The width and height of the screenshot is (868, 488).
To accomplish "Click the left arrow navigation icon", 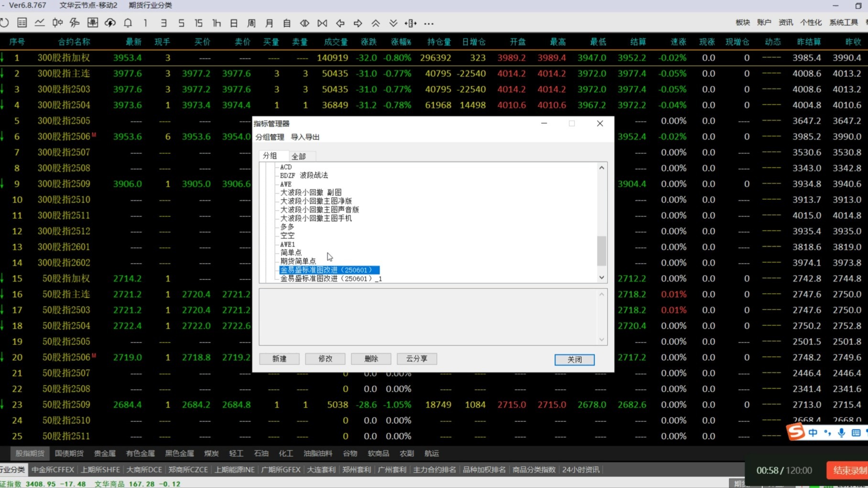I will click(x=340, y=23).
